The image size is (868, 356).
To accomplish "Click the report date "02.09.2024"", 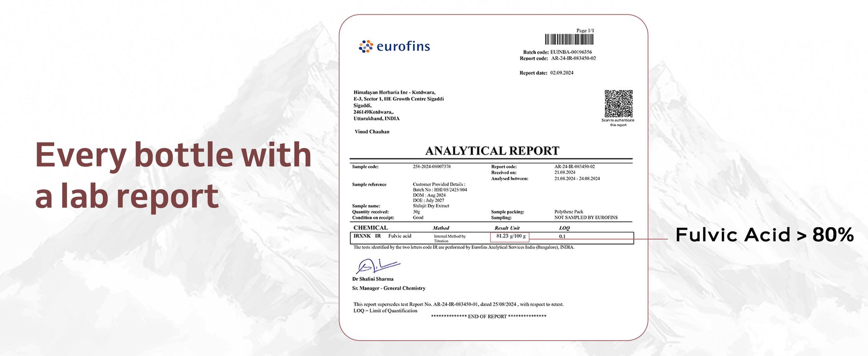I will [562, 73].
